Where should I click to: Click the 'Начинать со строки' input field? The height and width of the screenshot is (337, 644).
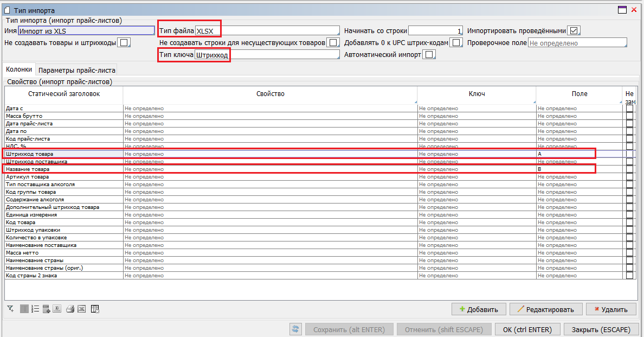pos(435,31)
